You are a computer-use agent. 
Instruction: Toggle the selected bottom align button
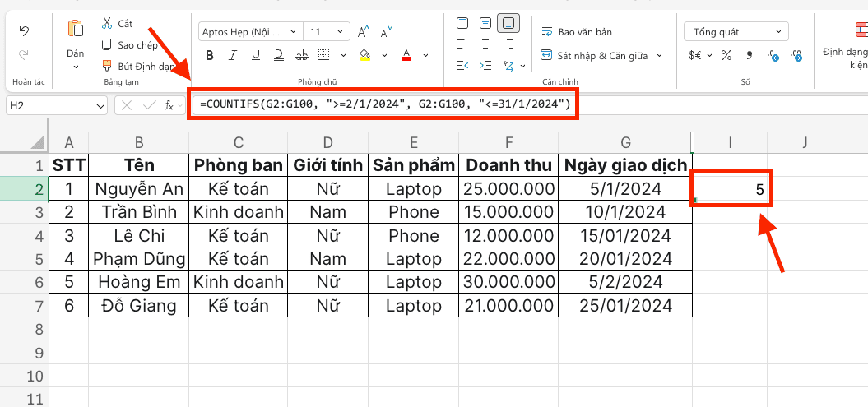[x=508, y=23]
